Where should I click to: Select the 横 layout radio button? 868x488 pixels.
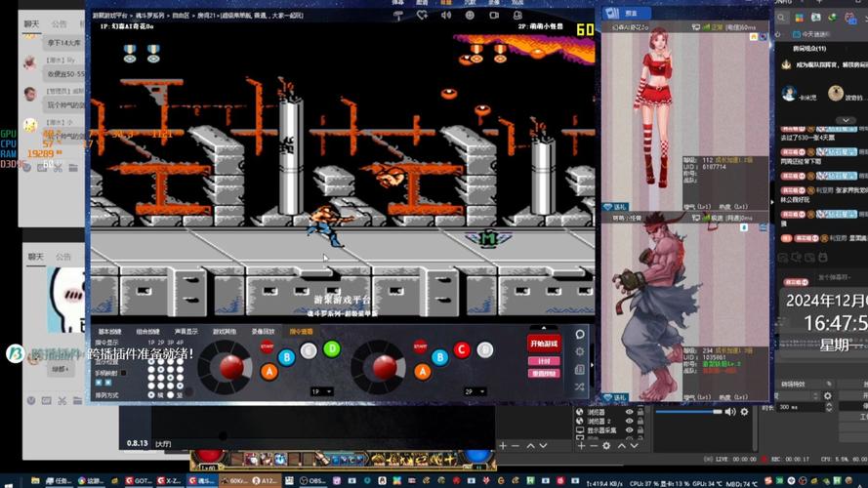(151, 395)
